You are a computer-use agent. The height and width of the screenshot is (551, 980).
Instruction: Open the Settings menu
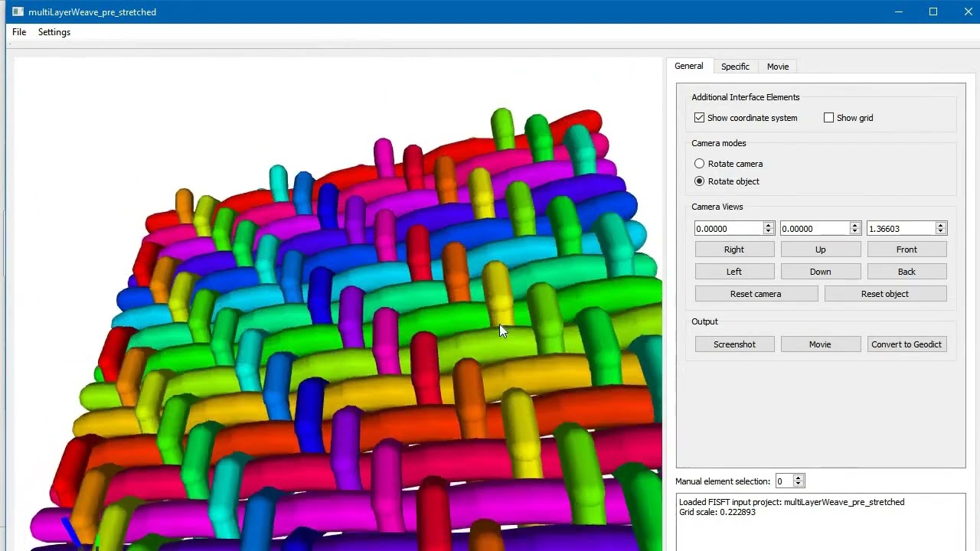54,32
